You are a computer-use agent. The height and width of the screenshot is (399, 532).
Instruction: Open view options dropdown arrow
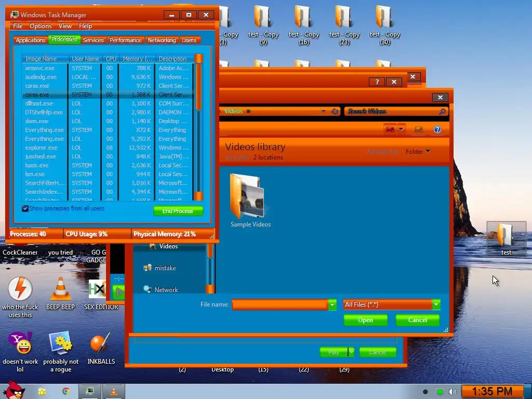[402, 129]
